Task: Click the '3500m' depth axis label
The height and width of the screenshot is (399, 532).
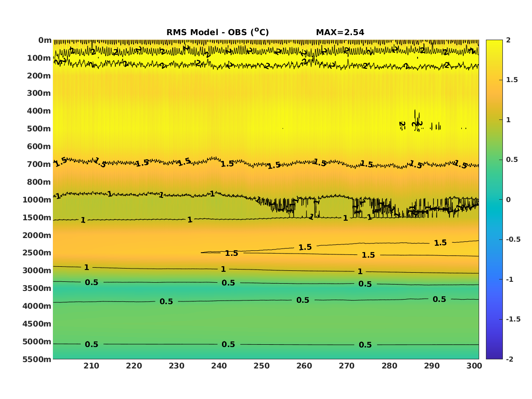Action: pos(37,288)
